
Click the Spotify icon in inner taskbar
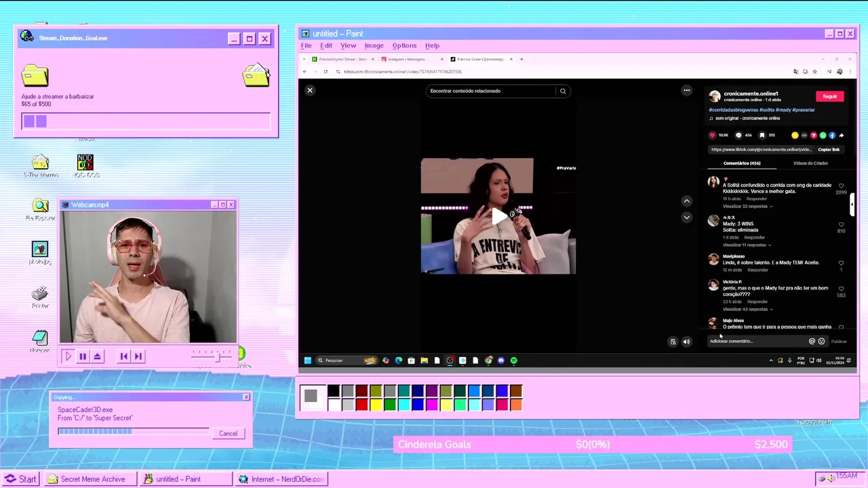[513, 361]
